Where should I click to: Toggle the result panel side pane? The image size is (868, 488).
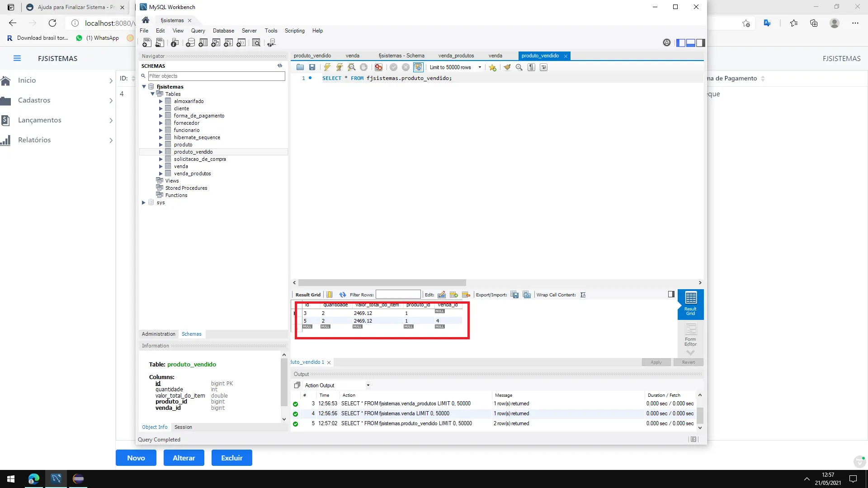(671, 294)
